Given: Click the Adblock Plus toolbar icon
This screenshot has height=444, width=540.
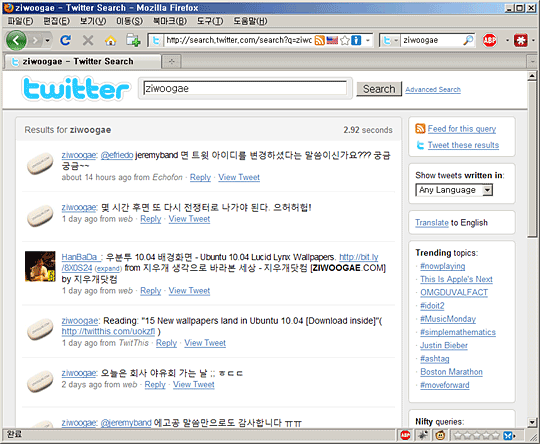Looking at the screenshot, I should [x=489, y=40].
